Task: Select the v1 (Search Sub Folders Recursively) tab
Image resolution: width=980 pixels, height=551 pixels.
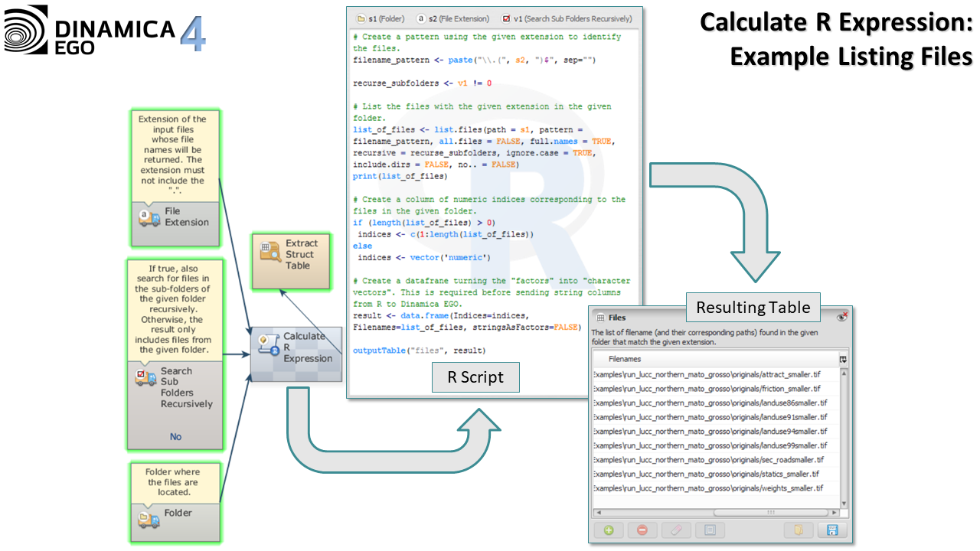Action: (567, 18)
